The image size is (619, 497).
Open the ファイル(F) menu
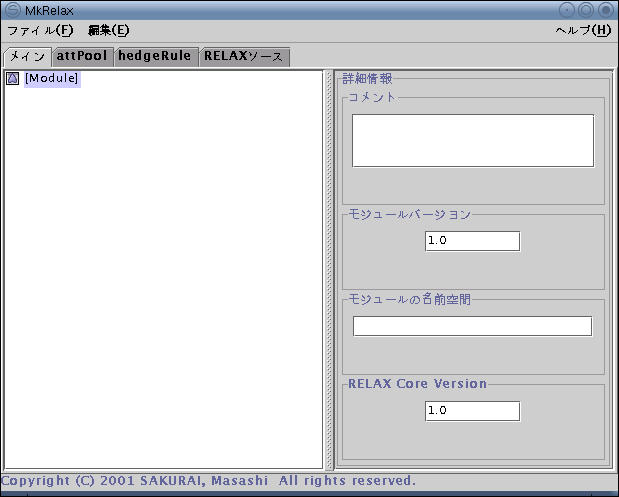(40, 30)
